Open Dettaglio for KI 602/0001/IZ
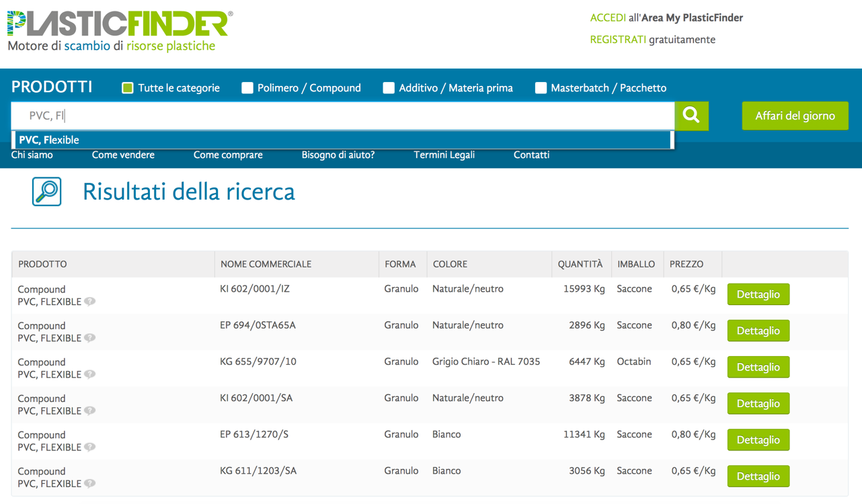This screenshot has height=504, width=862. point(758,294)
